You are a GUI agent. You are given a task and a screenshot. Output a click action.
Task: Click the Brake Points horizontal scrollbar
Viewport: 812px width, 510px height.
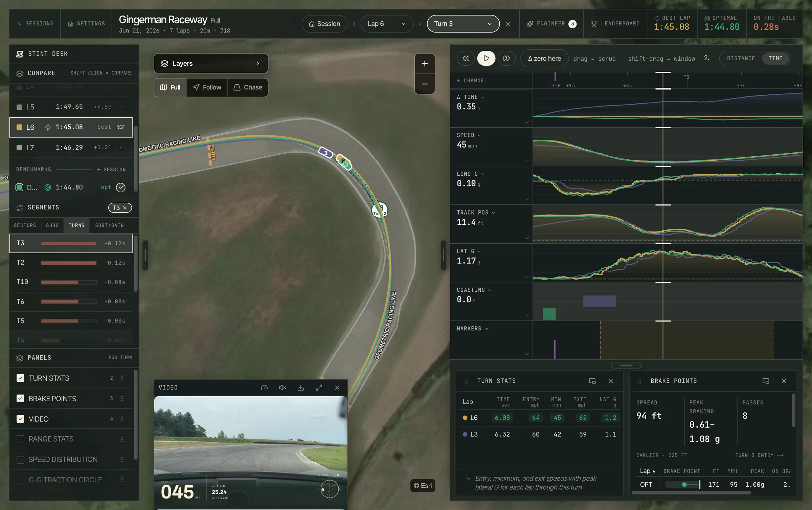point(691,493)
